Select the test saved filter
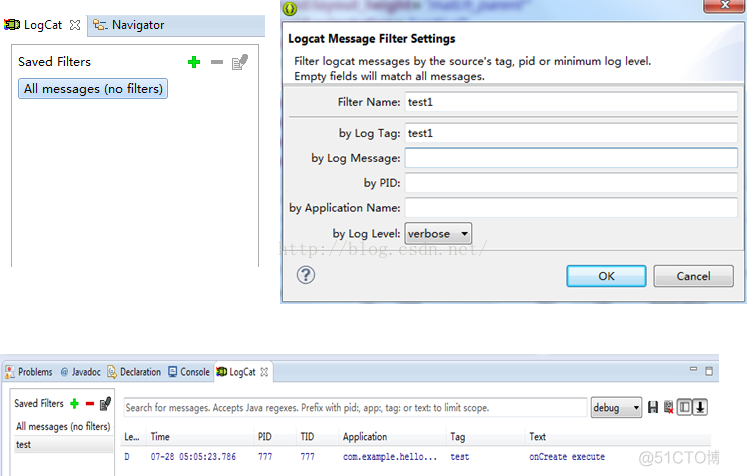This screenshot has height=476, width=747. (x=63, y=445)
